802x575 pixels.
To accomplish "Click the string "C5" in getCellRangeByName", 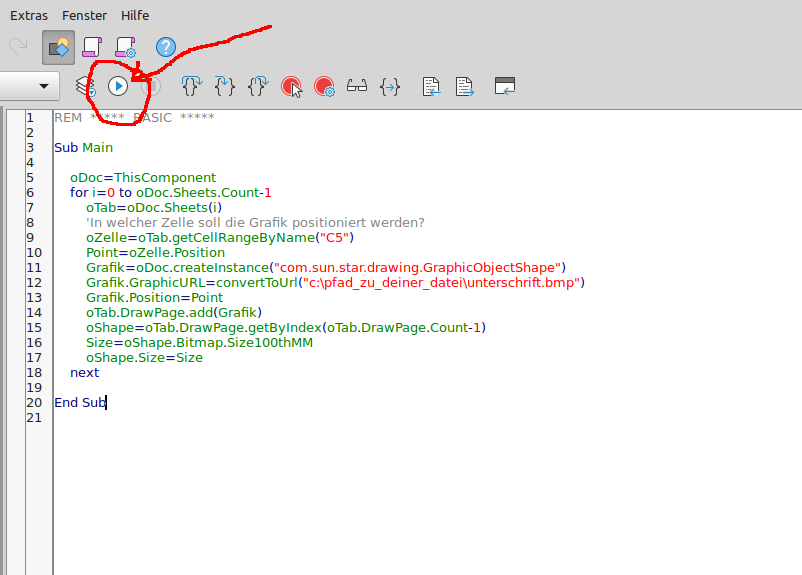I will [x=335, y=237].
